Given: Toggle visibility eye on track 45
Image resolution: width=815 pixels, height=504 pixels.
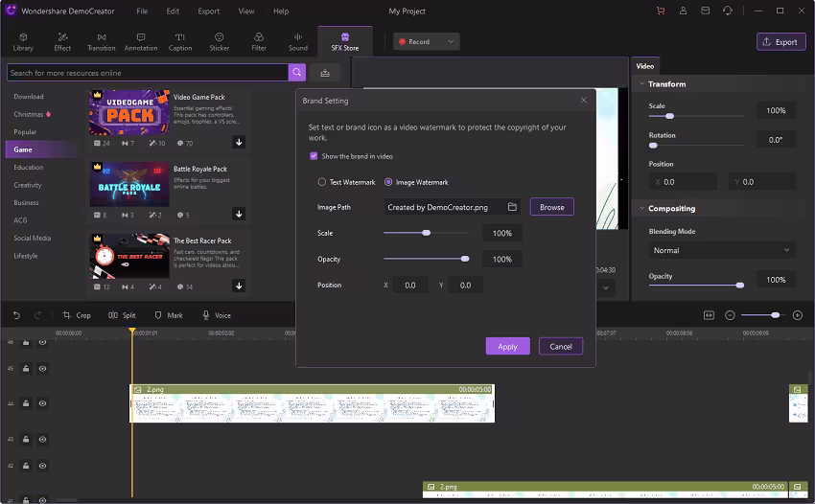Looking at the screenshot, I should 42,368.
